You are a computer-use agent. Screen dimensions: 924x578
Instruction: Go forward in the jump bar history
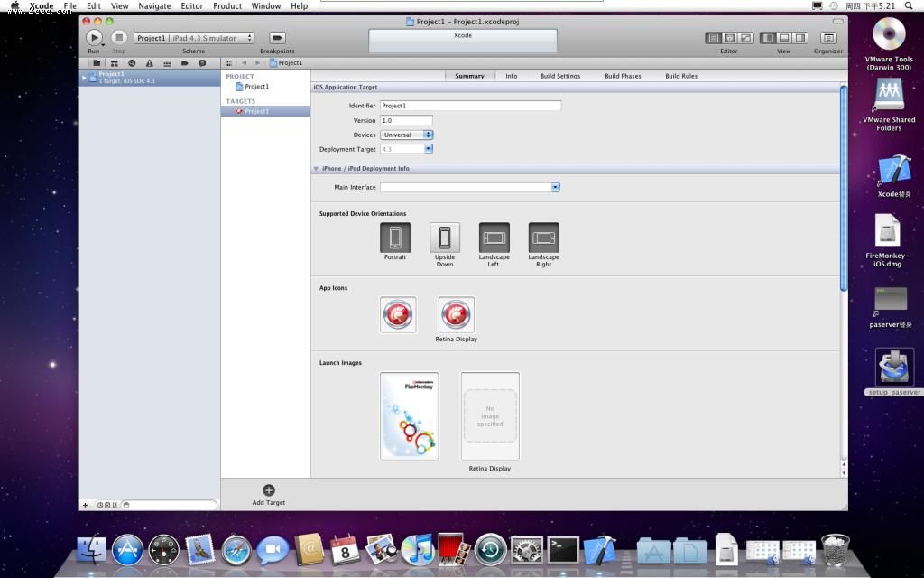pos(257,63)
